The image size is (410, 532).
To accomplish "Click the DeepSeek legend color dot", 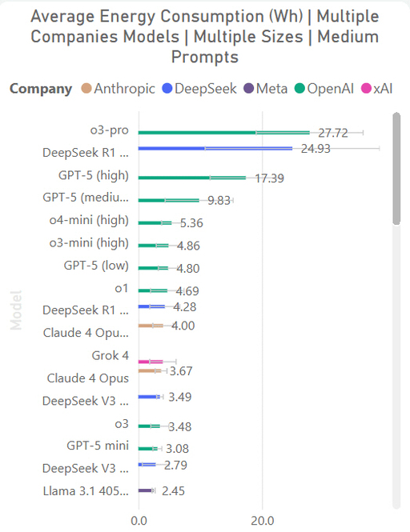I will [167, 89].
